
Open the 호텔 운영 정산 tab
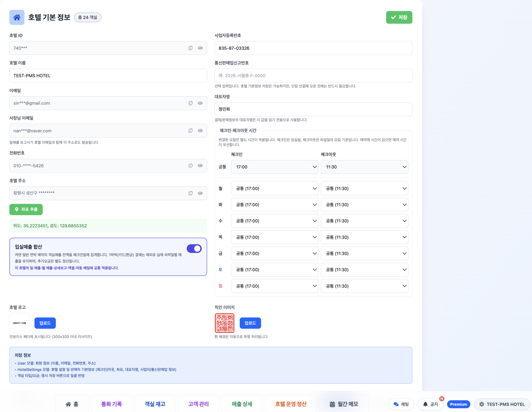(291, 404)
